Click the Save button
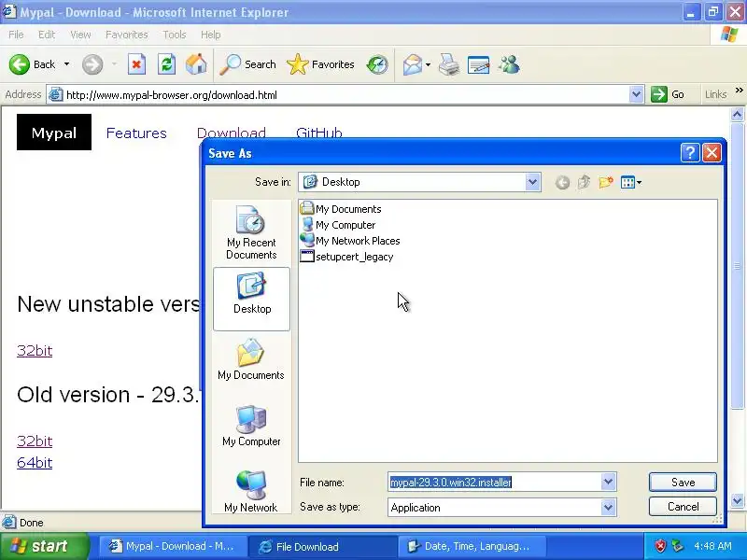Screen dimensions: 747x560 pos(683,482)
